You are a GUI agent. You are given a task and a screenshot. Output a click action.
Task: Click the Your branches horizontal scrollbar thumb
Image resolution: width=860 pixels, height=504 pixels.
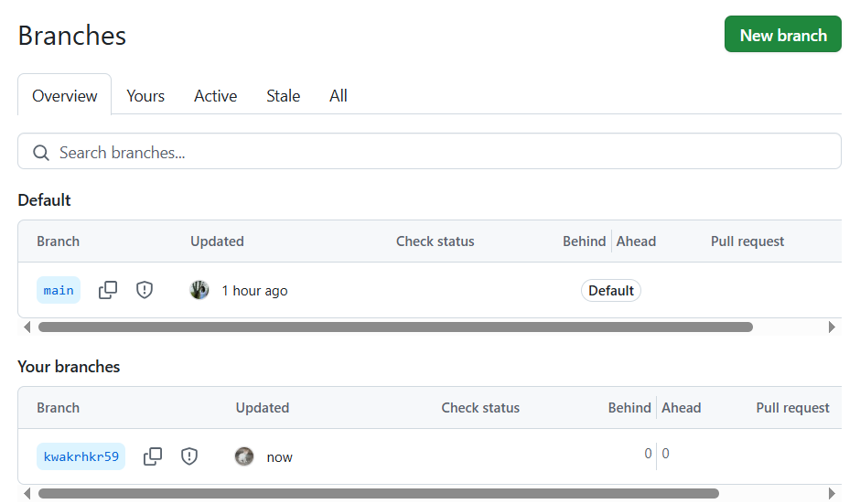(x=379, y=493)
